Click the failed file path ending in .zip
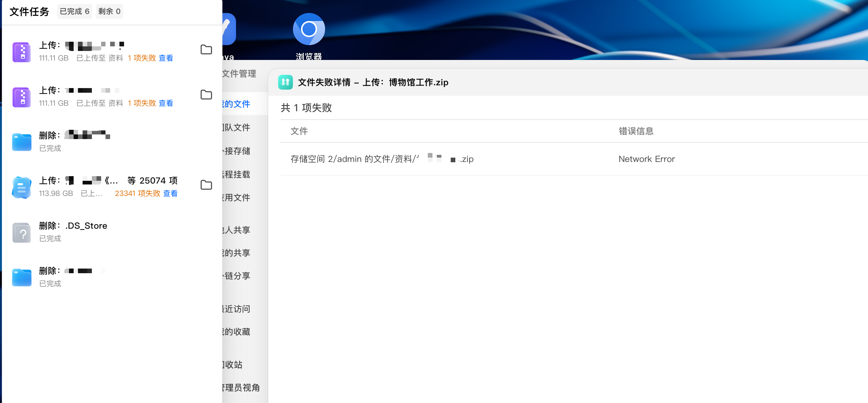The width and height of the screenshot is (868, 403). coord(382,159)
